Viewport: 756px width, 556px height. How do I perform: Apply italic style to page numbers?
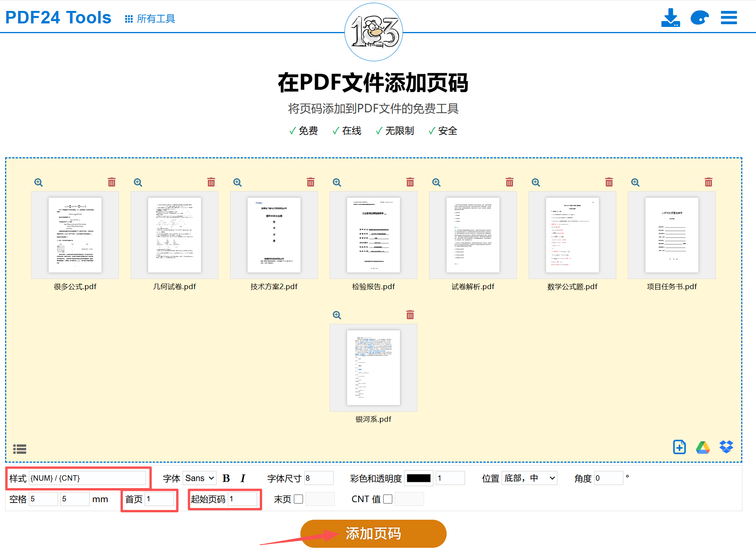(243, 478)
